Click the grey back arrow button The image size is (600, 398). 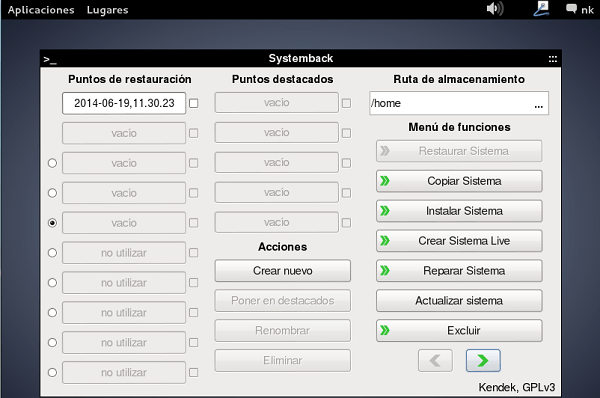435,360
